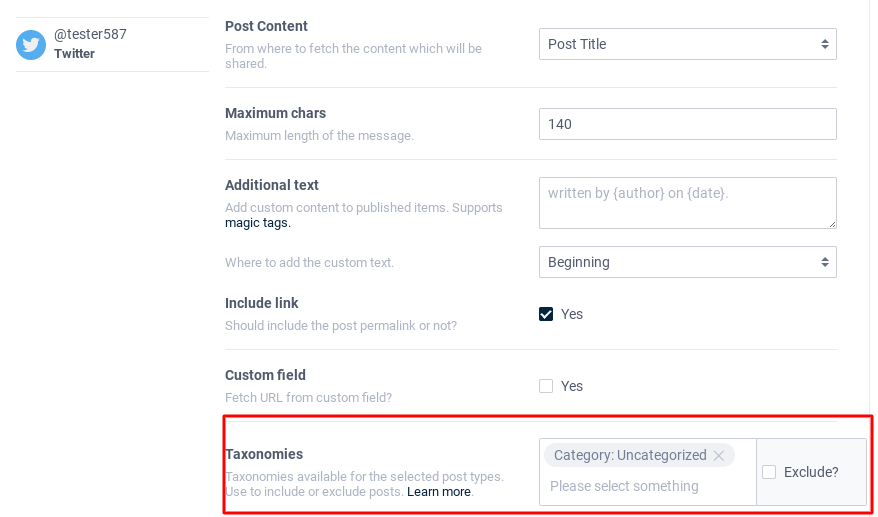Click the Taxonomies heading label
This screenshot has width=878, height=517.
(264, 454)
